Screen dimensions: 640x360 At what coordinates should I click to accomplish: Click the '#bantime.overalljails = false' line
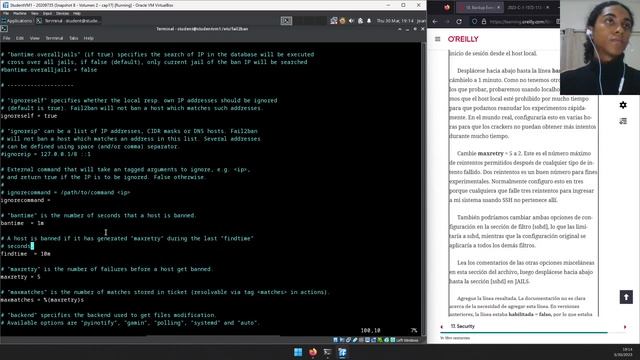[49, 70]
